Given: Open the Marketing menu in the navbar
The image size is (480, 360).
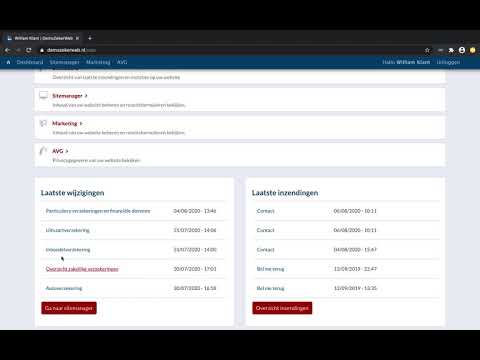Looking at the screenshot, I should tap(98, 62).
